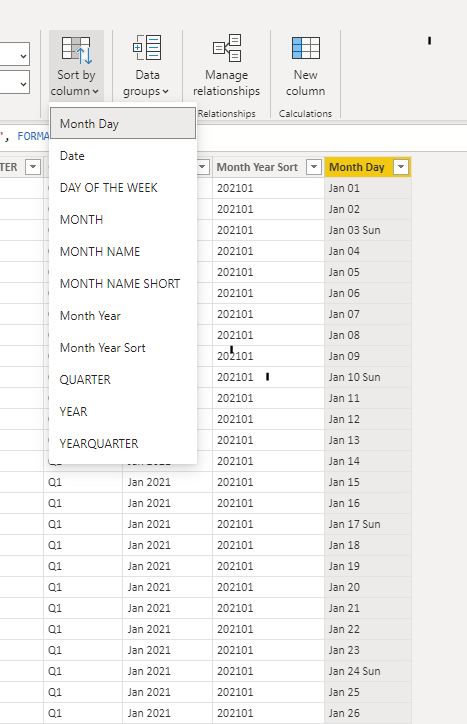Click cell Jan 01

tap(367, 188)
